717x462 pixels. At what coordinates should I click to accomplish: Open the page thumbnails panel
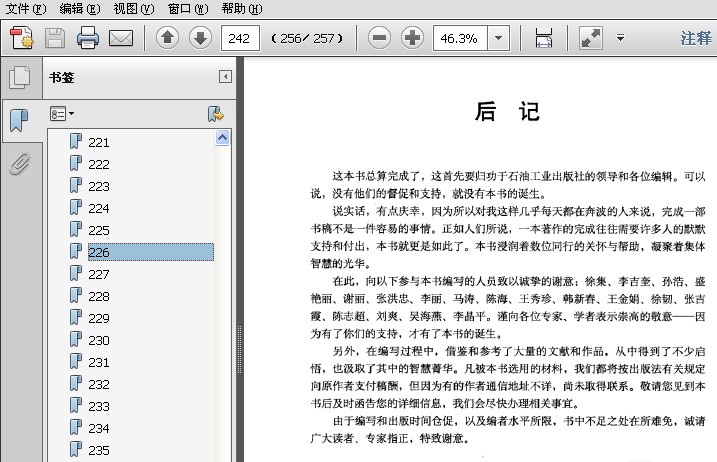coord(19,78)
